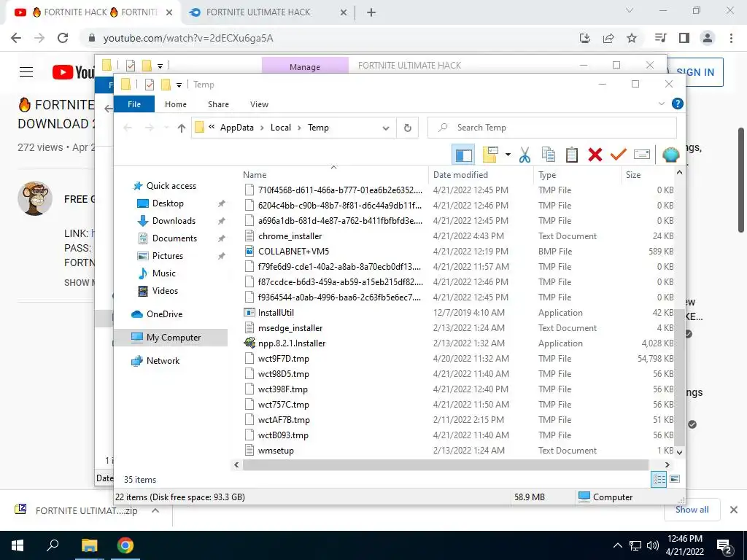Select the wmsetup text document
Image resolution: width=747 pixels, height=560 pixels.
(x=276, y=451)
